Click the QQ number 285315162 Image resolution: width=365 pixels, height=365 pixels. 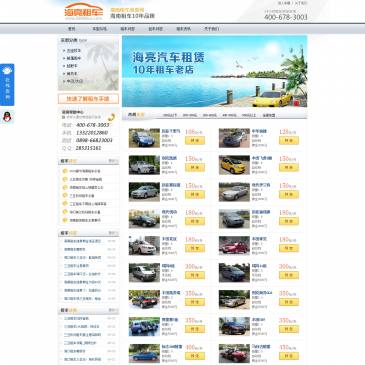(88, 148)
